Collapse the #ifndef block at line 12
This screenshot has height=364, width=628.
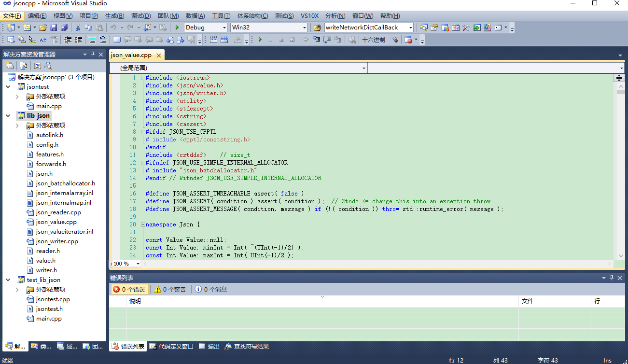point(142,163)
